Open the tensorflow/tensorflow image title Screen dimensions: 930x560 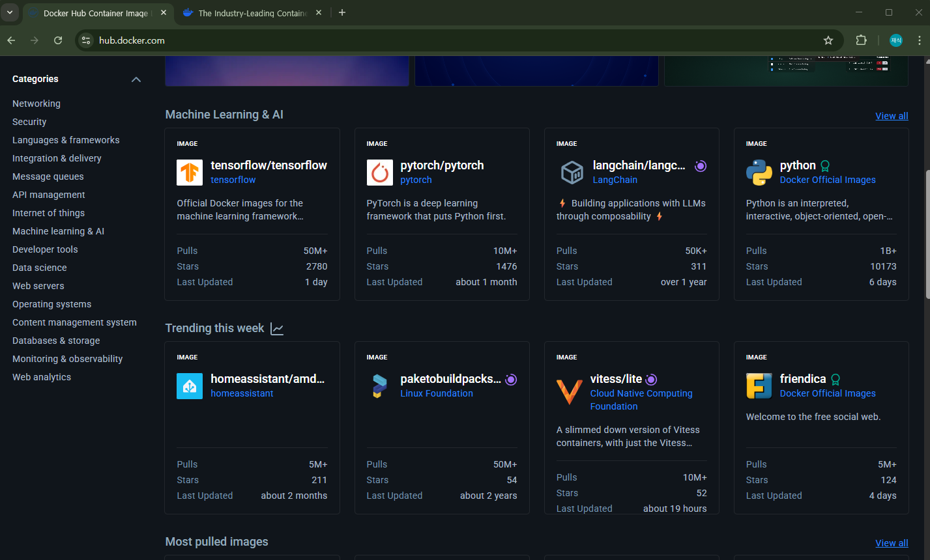click(x=269, y=165)
